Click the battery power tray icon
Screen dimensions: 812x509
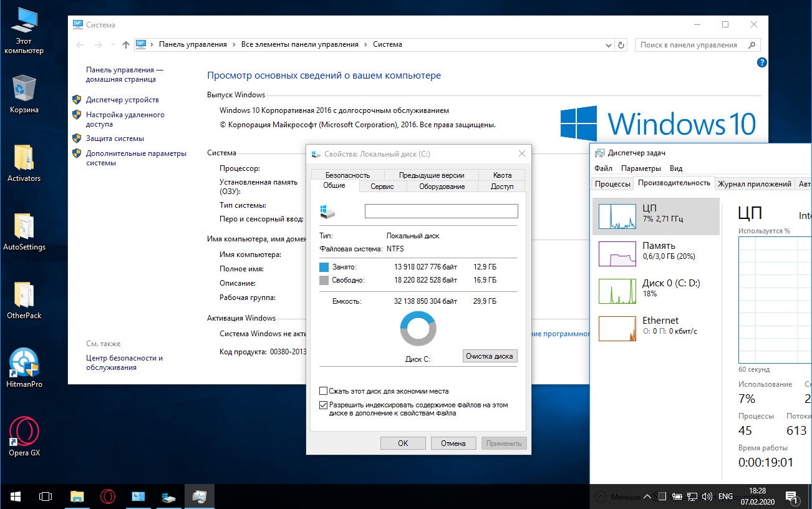tap(677, 497)
